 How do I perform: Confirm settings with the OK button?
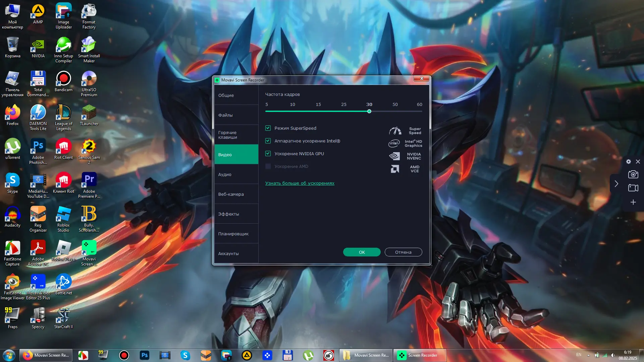(x=362, y=252)
